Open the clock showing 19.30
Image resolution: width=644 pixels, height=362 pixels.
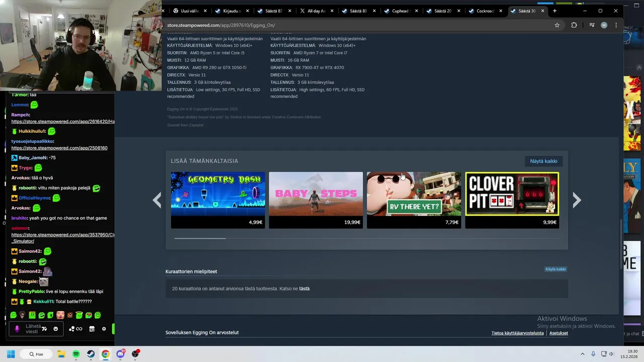[x=629, y=354]
